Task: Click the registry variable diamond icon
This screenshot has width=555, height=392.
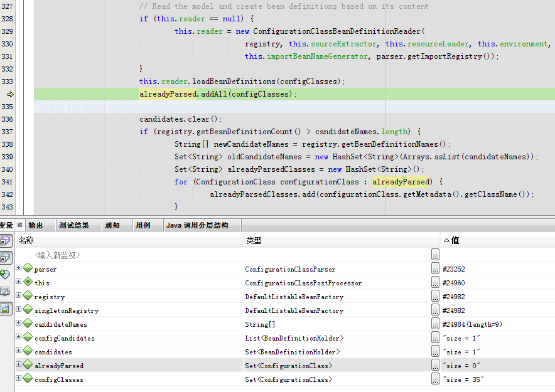Action: (28, 295)
